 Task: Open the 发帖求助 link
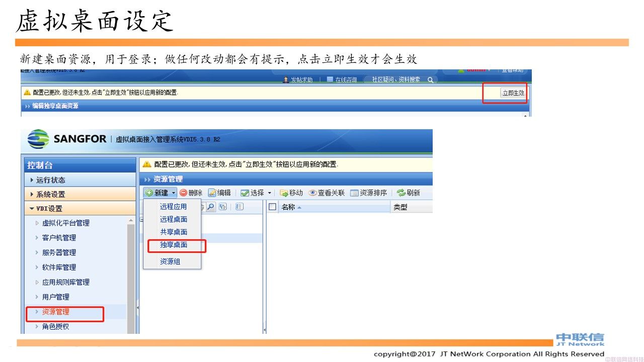[x=297, y=80]
